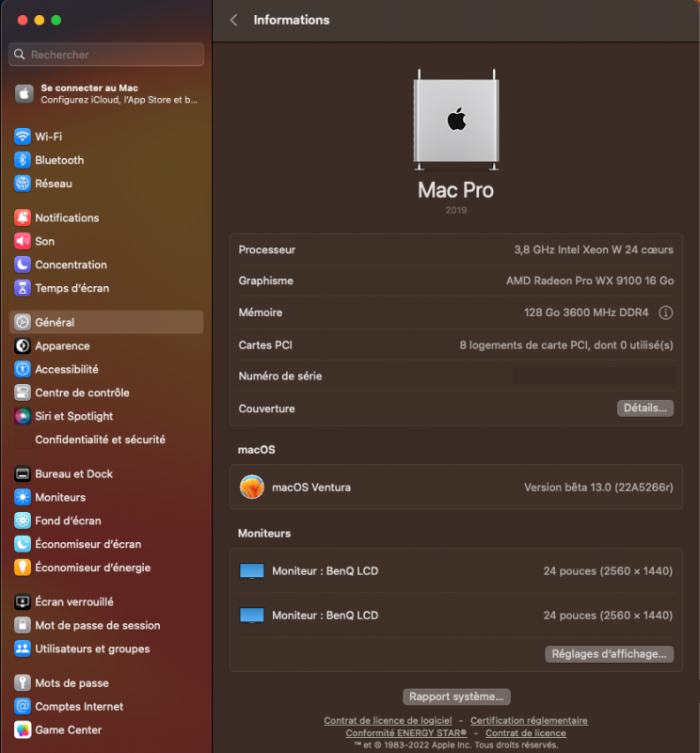
Task: Click the first BenQ LCD monitor icon
Action: [x=252, y=571]
